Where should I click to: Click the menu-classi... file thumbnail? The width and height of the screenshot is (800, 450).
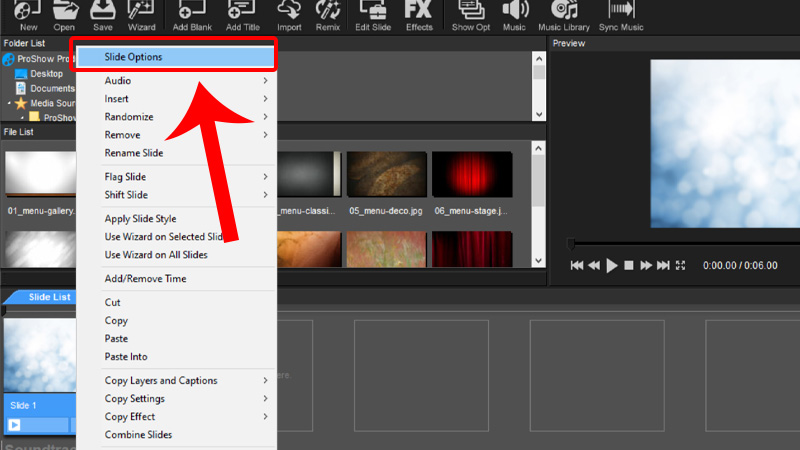coord(309,174)
